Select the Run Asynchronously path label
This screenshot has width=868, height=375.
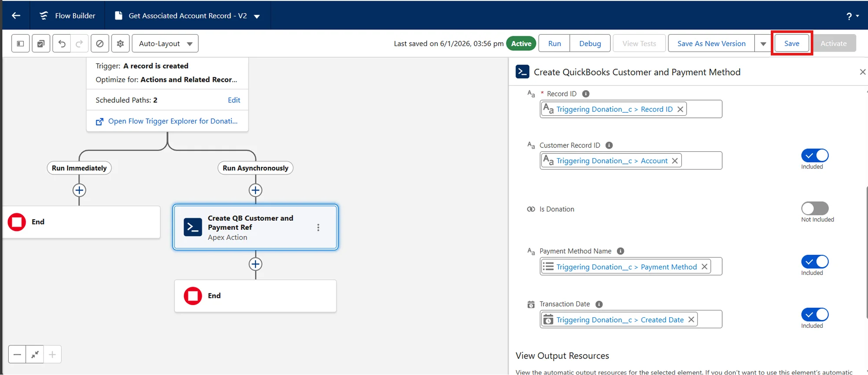(255, 168)
